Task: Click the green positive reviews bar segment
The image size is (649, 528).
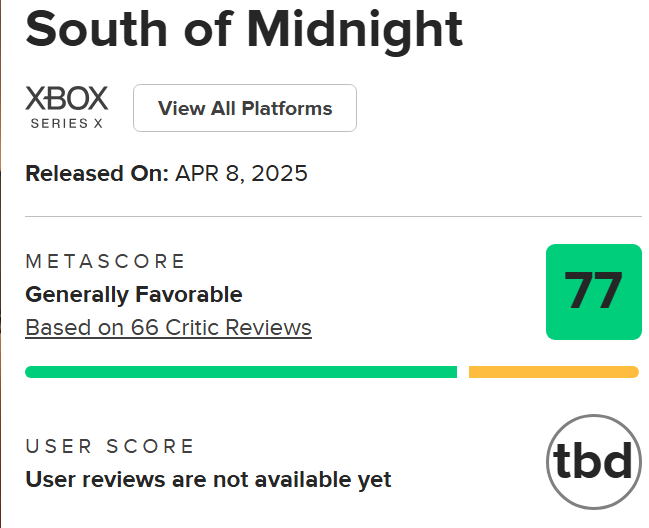Action: [240, 372]
